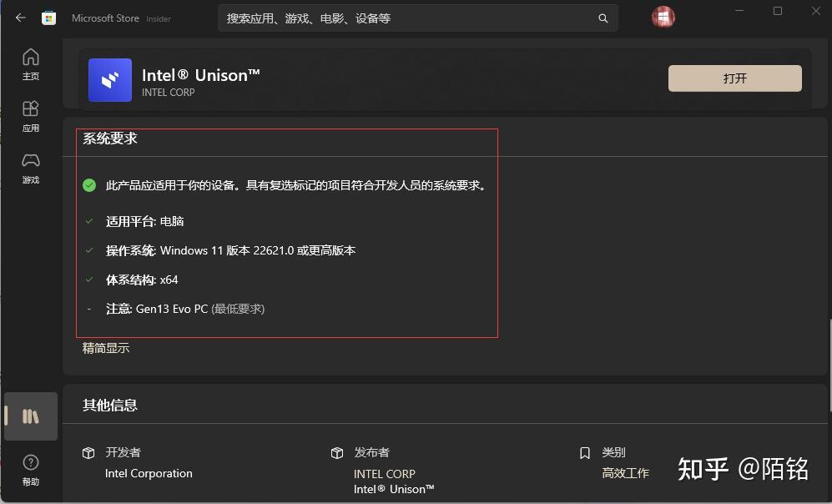This screenshot has height=504, width=832.
Task: Switch to the 游戏 games tab
Action: tap(30, 164)
